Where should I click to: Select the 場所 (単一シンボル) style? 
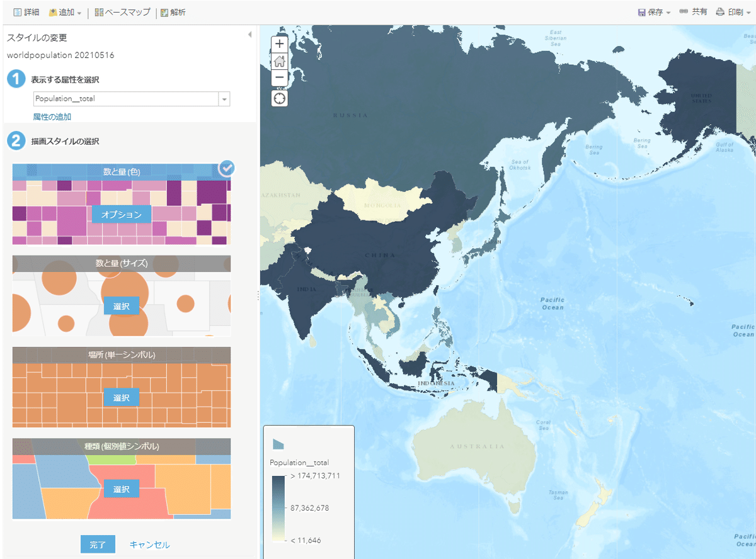(122, 398)
